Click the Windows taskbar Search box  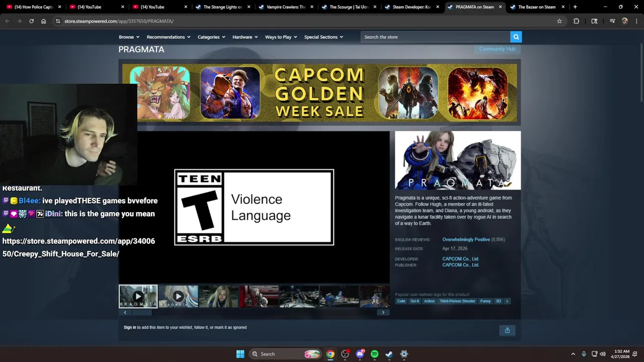tap(286, 354)
